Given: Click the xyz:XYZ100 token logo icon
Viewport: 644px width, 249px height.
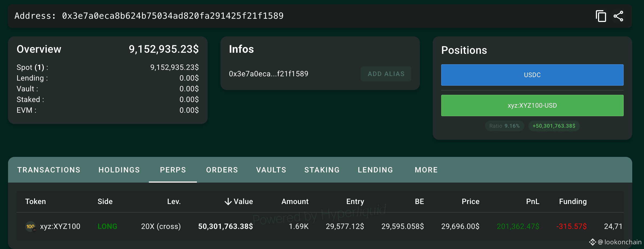Looking at the screenshot, I should click(x=30, y=227).
